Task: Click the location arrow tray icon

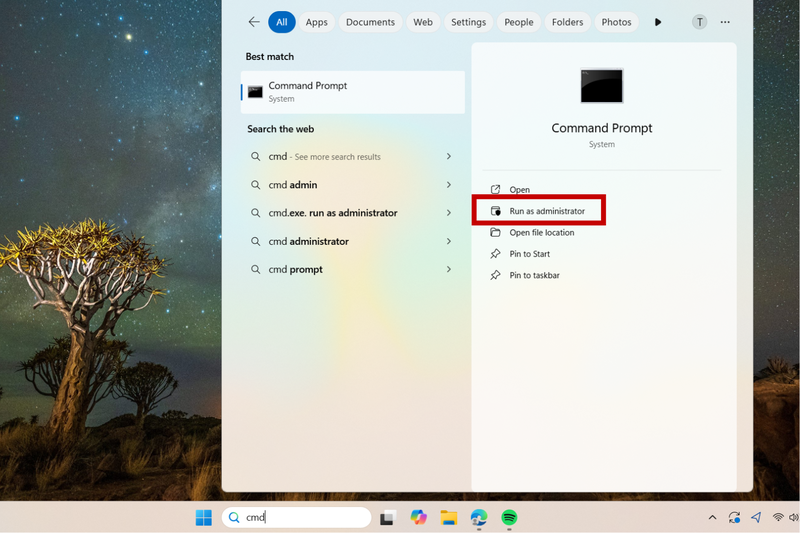Action: click(756, 517)
